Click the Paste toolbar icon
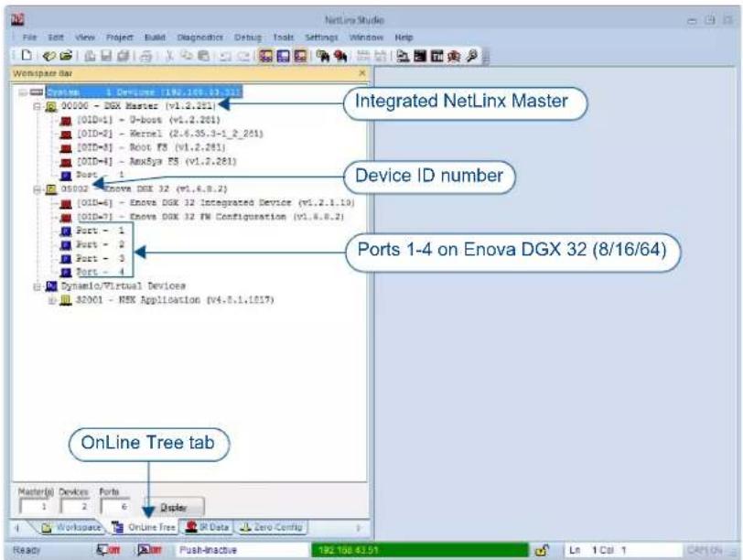The height and width of the screenshot is (560, 743). (203, 56)
